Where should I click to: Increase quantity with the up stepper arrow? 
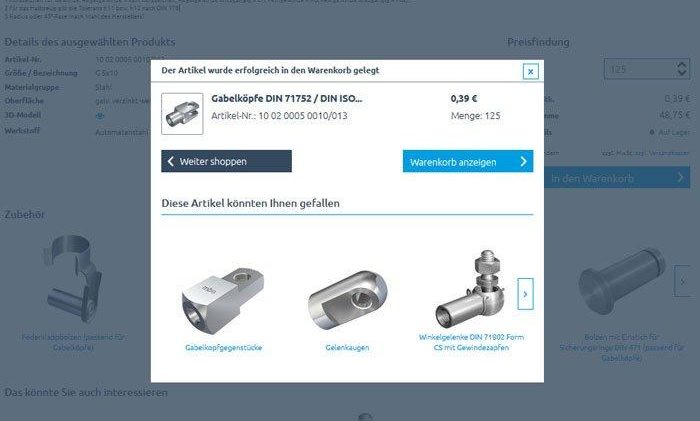682,65
